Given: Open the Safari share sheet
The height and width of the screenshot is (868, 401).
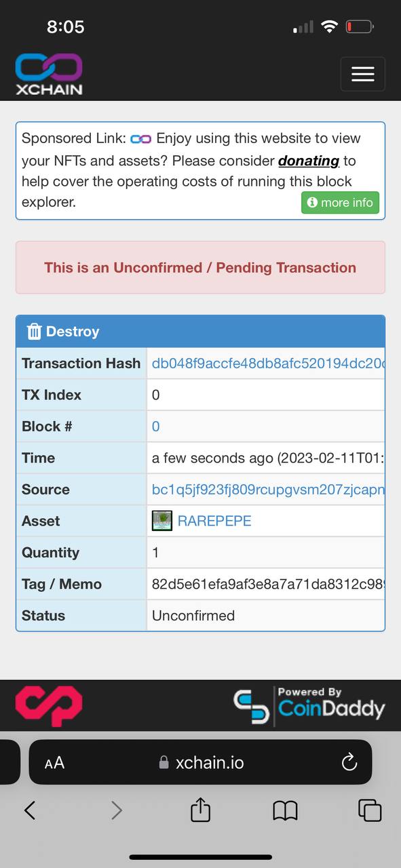Looking at the screenshot, I should click(x=200, y=810).
